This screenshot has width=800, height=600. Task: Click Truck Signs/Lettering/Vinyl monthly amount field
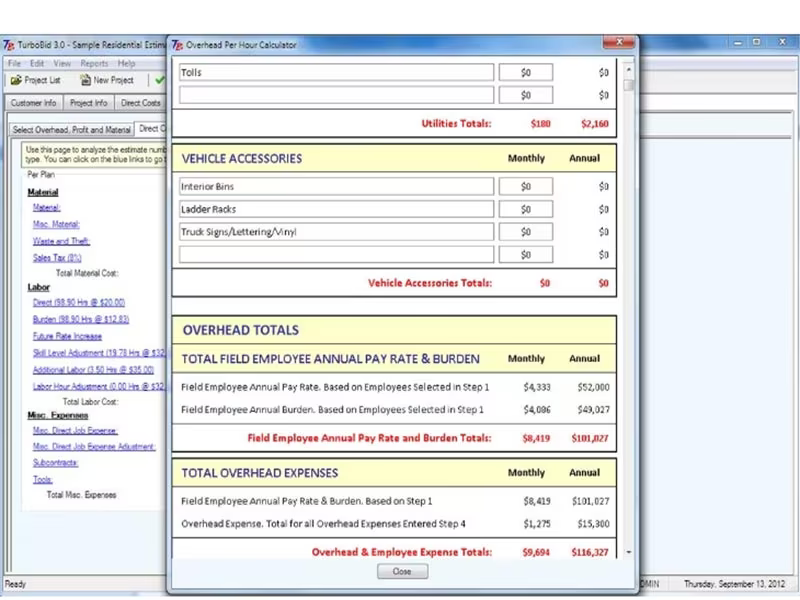point(526,232)
